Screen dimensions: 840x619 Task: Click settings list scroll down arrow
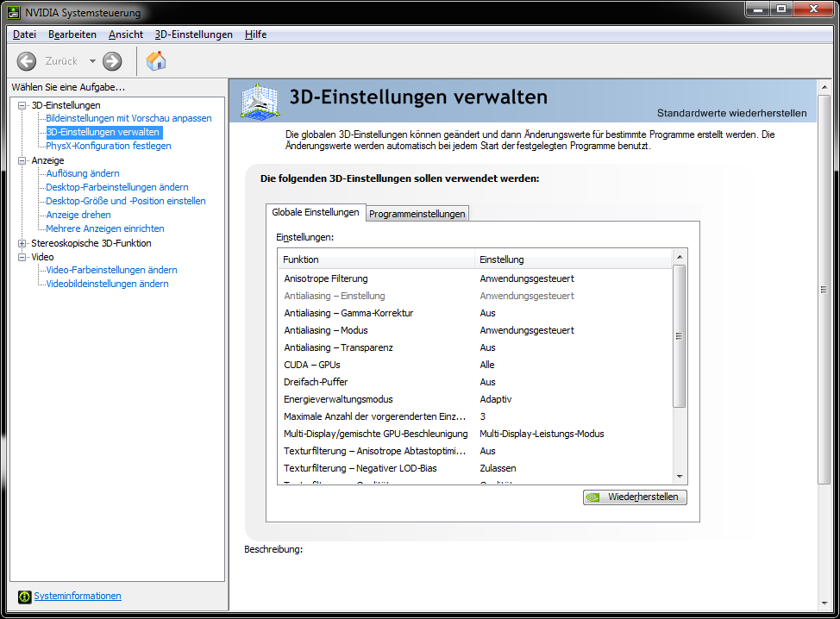[680, 477]
